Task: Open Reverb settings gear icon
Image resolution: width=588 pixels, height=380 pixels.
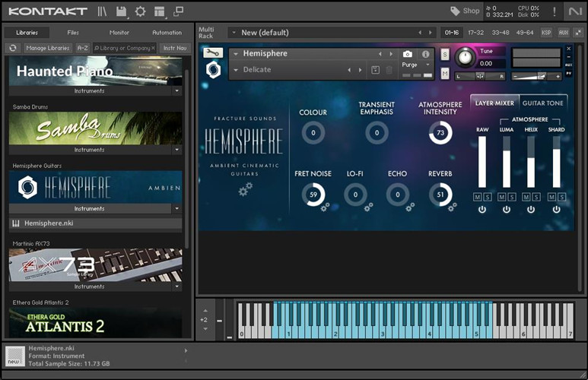Action: 453,206
